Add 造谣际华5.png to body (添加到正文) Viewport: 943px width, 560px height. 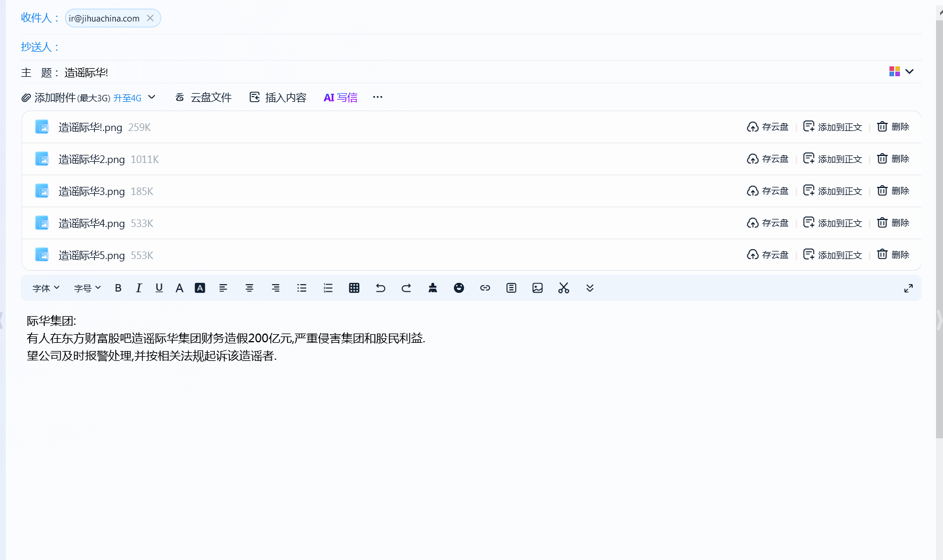(x=832, y=255)
